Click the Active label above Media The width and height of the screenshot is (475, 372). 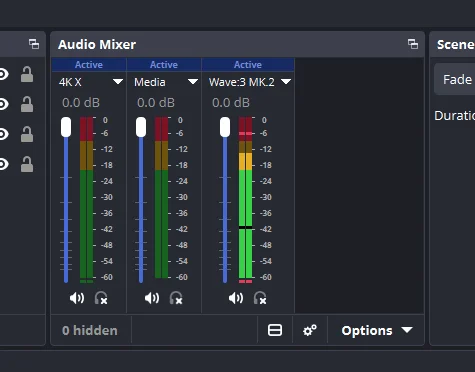164,65
